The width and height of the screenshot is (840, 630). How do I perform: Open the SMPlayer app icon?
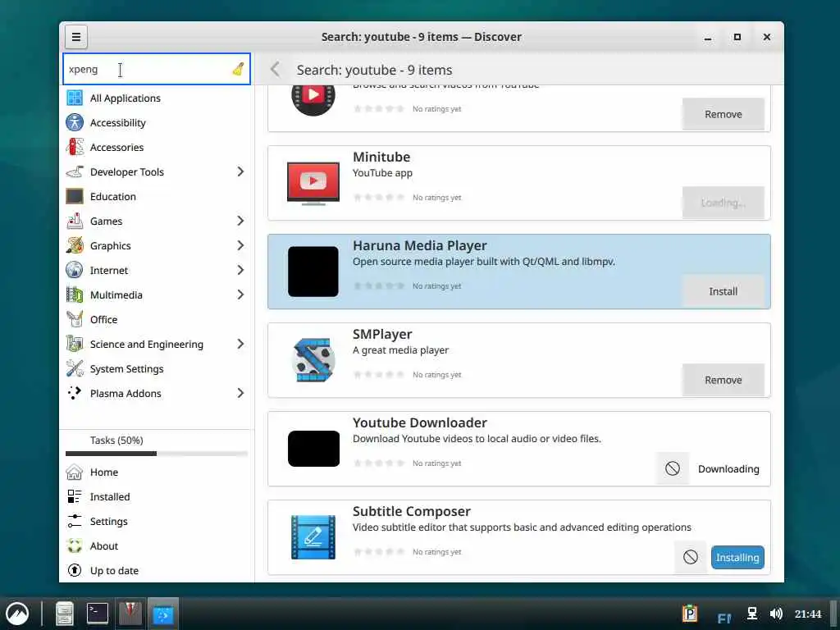(313, 360)
